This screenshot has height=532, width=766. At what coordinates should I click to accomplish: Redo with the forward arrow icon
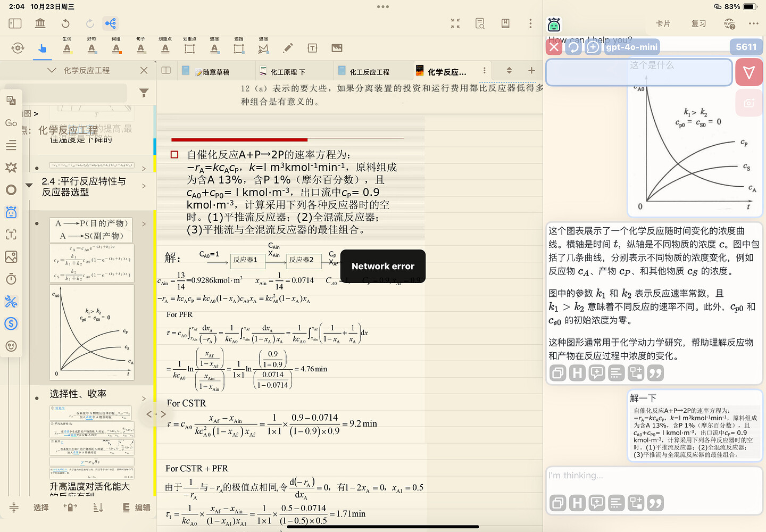(90, 23)
